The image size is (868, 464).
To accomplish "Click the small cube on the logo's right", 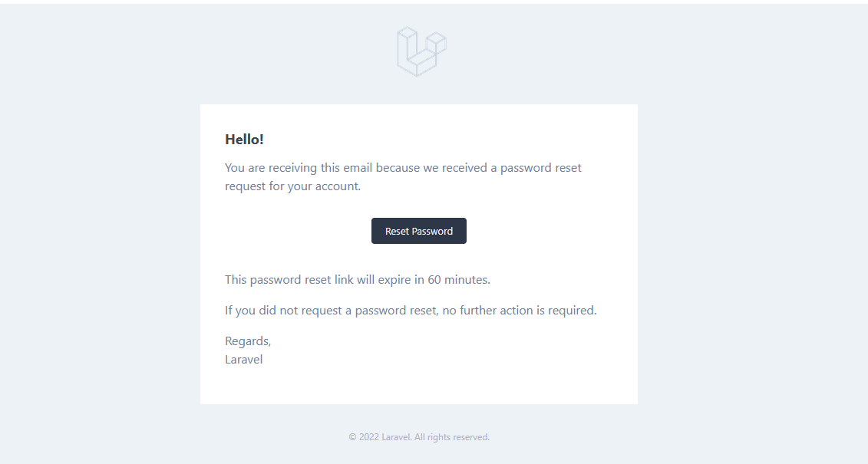I will (x=437, y=42).
